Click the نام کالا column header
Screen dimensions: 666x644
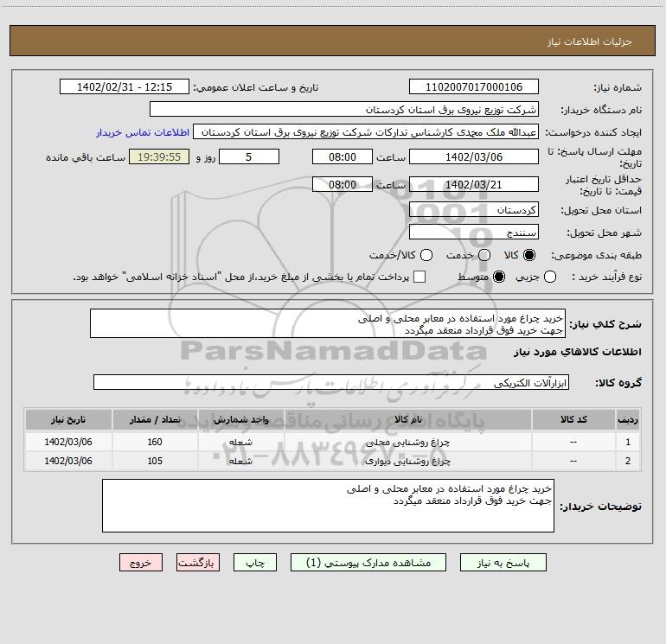[x=407, y=419]
